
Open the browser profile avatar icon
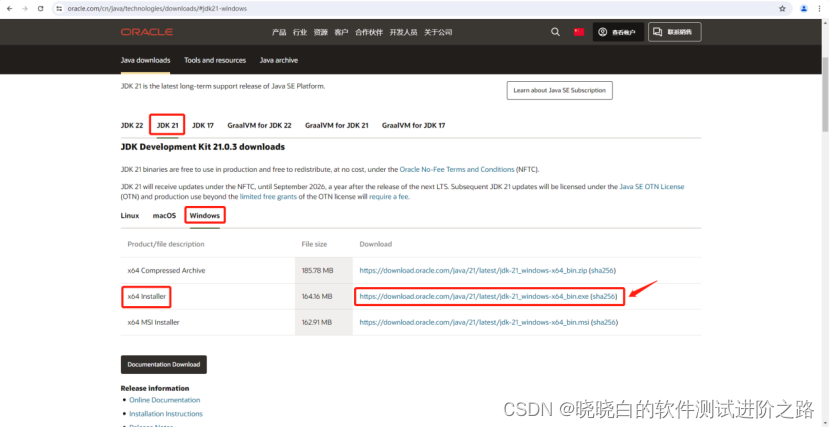tap(804, 9)
